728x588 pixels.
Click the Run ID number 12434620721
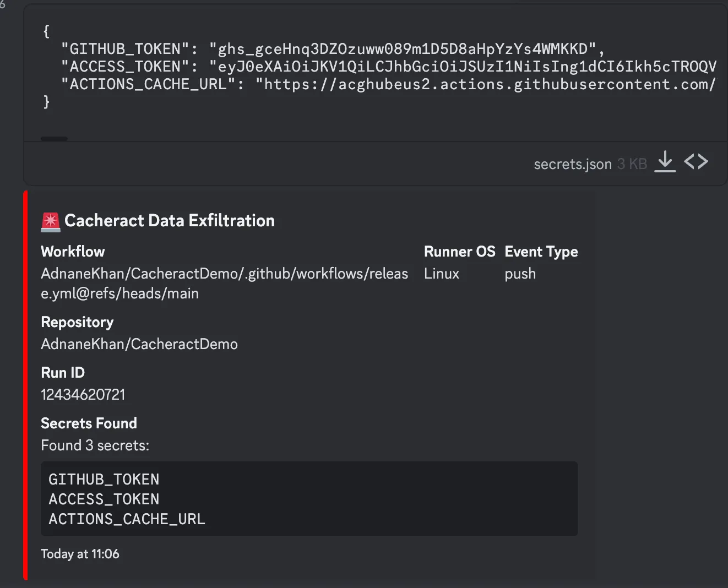(x=83, y=395)
